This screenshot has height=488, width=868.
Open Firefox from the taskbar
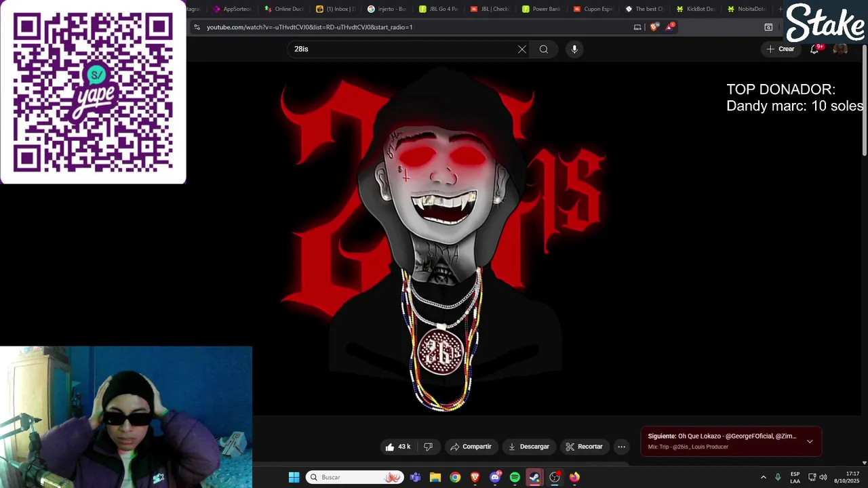[x=574, y=477]
